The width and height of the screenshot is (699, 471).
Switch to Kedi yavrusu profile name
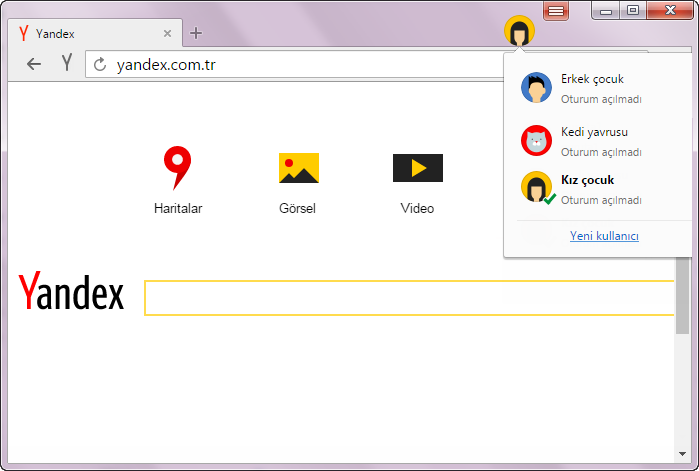tap(594, 132)
